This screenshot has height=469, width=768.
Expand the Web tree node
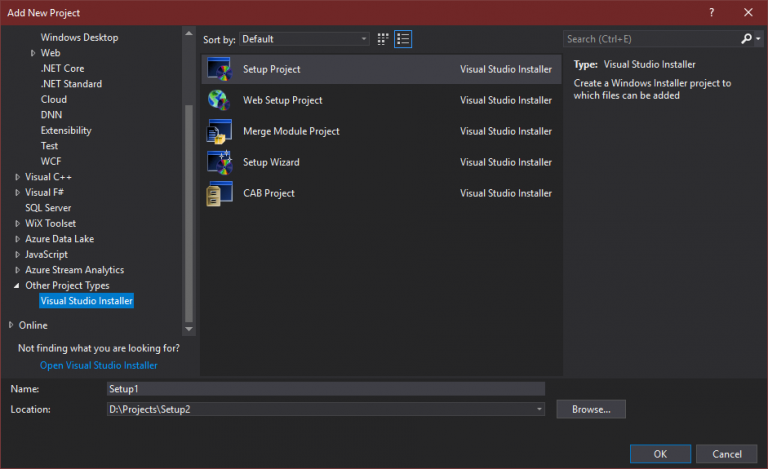[33, 53]
